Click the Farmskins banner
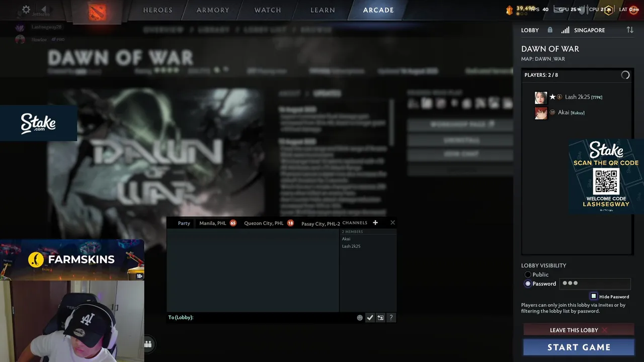This screenshot has width=644, height=362. [72, 259]
